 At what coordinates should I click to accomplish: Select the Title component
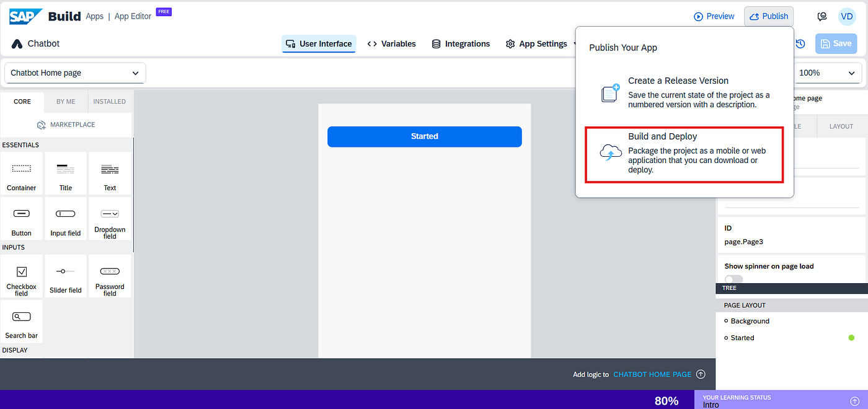coord(66,174)
